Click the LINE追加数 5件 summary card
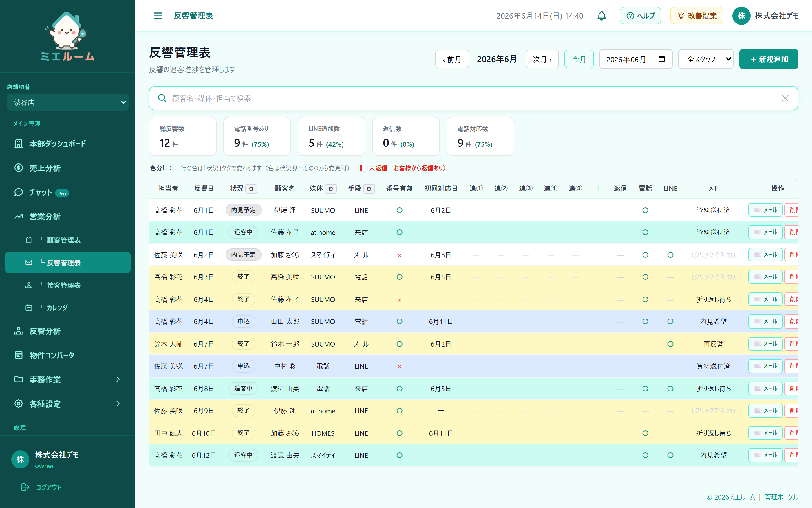Image resolution: width=812 pixels, height=508 pixels. [x=331, y=136]
